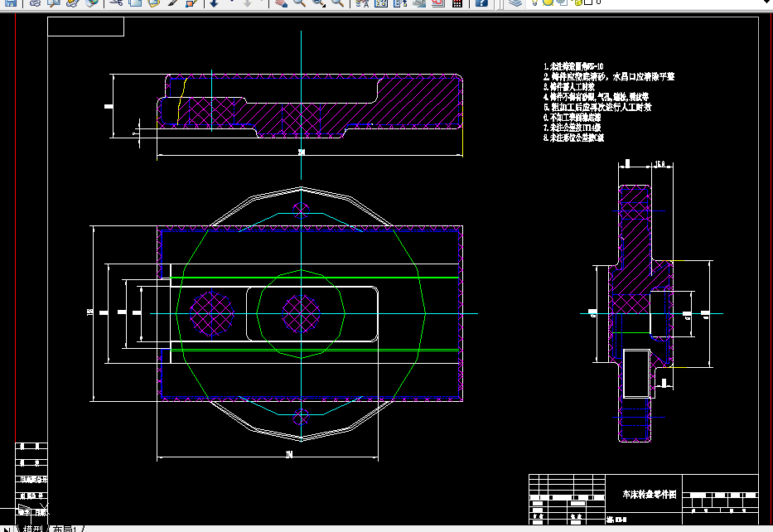Open the Undo history dropdown arrow

coord(231,2)
